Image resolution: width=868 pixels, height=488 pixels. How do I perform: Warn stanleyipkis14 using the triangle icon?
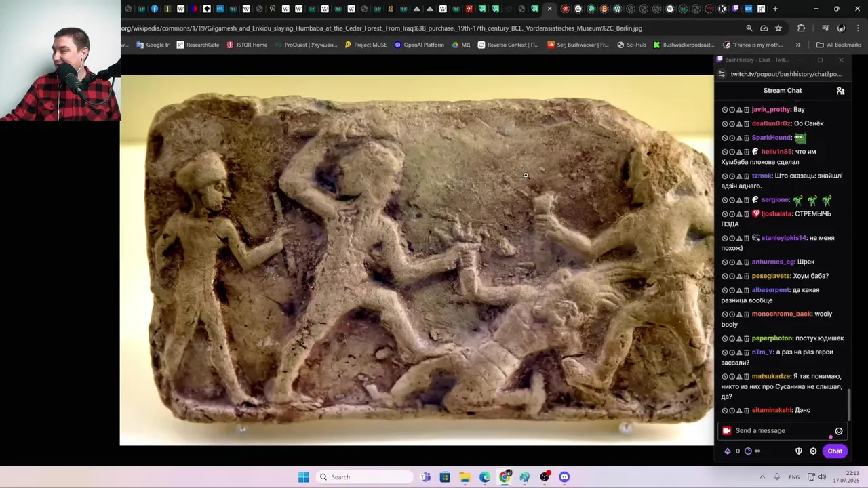739,238
